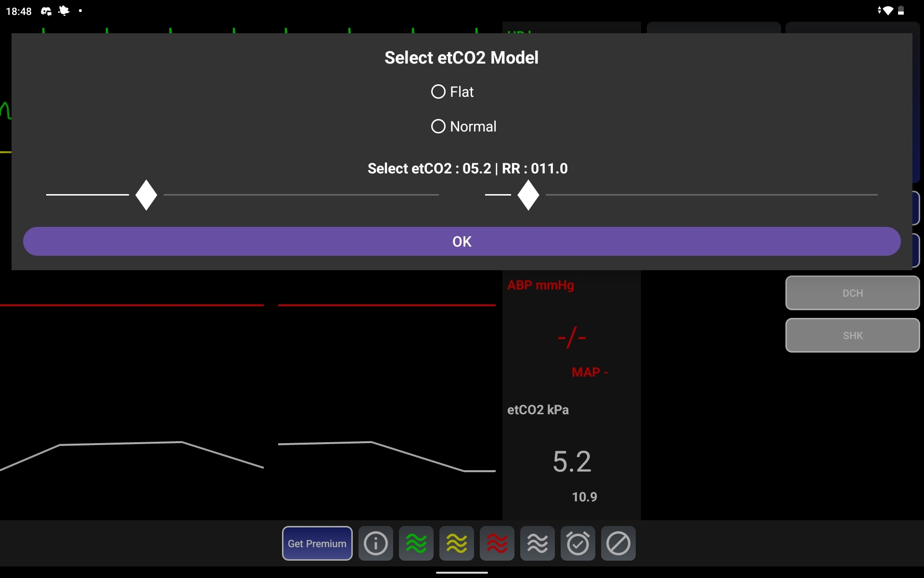Click the prohibited circle-slash icon

click(x=618, y=543)
